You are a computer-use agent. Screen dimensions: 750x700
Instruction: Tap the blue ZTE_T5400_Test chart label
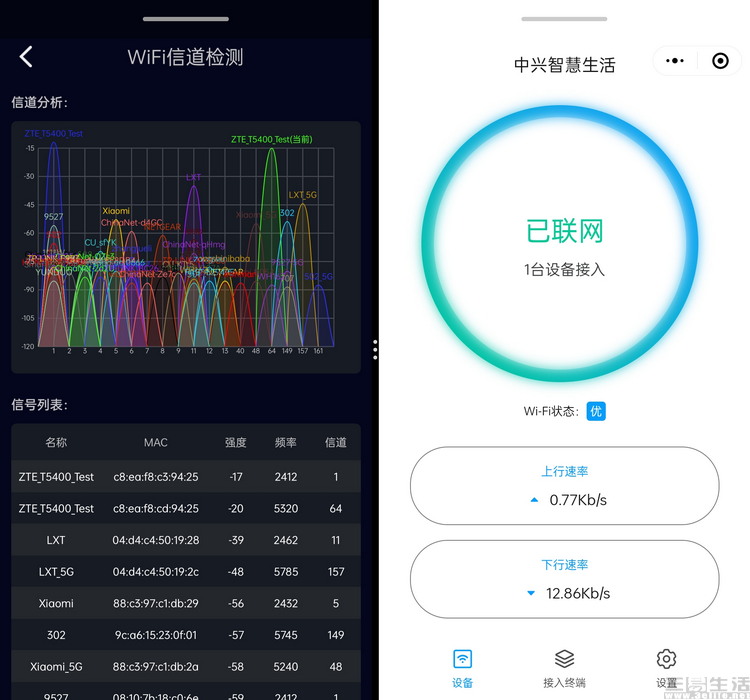coord(54,133)
